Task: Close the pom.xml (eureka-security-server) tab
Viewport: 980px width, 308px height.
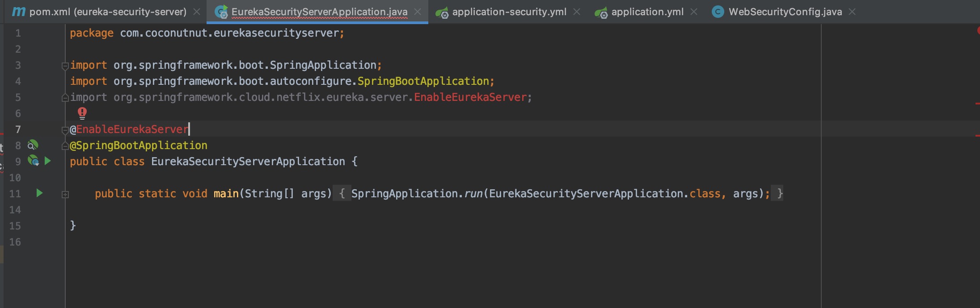Action: [x=196, y=12]
